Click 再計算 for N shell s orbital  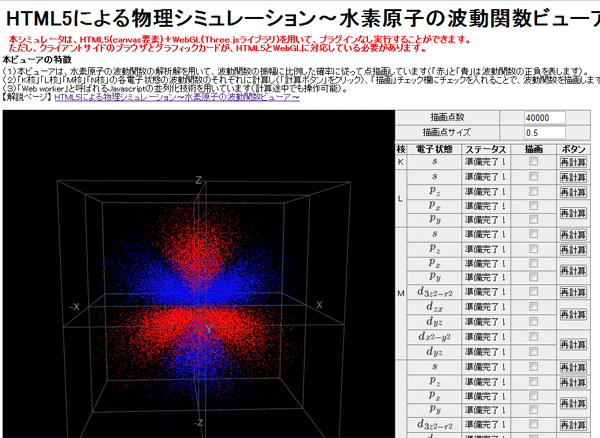(573, 368)
